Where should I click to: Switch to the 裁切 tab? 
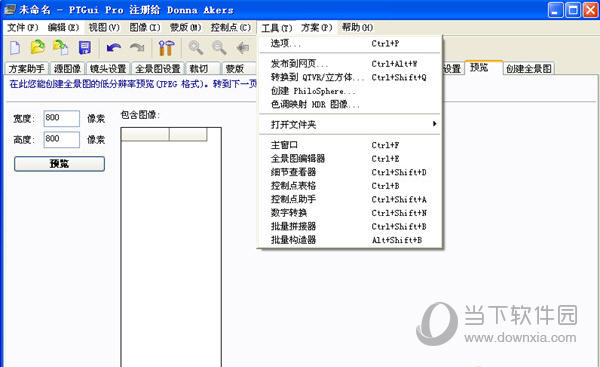point(203,69)
